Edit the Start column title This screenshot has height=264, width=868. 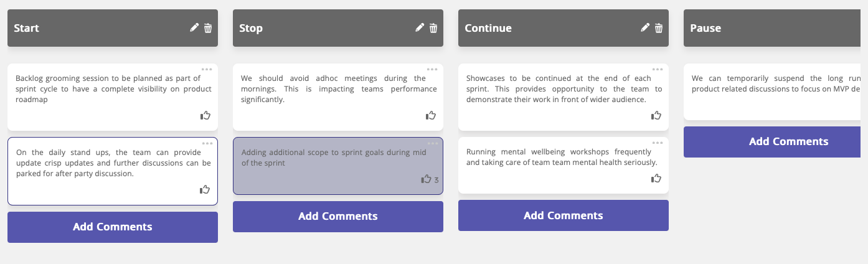tap(194, 28)
